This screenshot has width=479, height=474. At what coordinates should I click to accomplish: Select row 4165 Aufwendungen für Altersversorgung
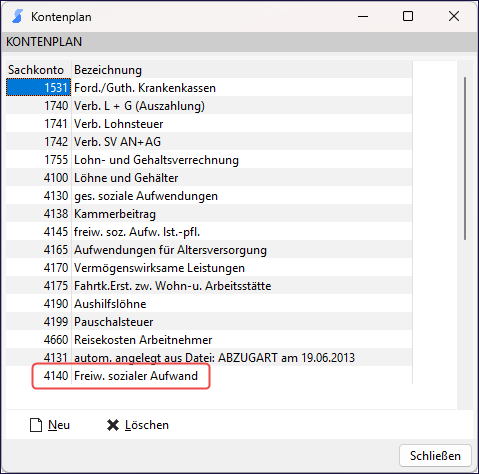(209, 250)
